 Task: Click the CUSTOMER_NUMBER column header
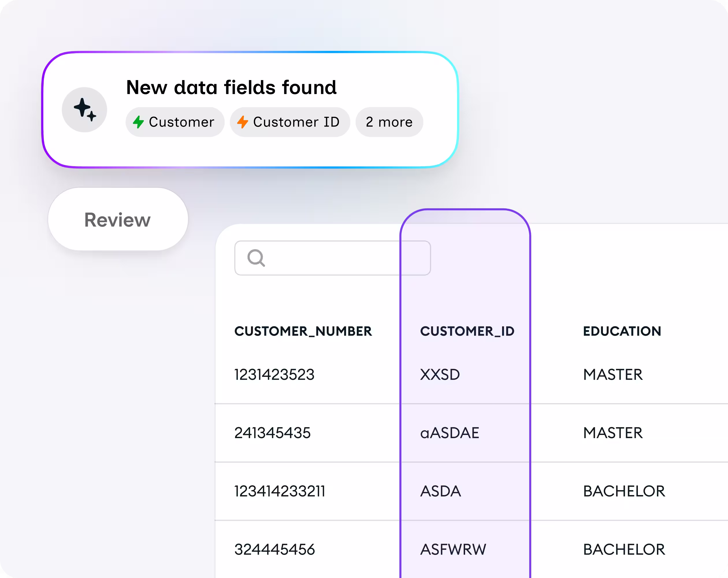click(303, 331)
